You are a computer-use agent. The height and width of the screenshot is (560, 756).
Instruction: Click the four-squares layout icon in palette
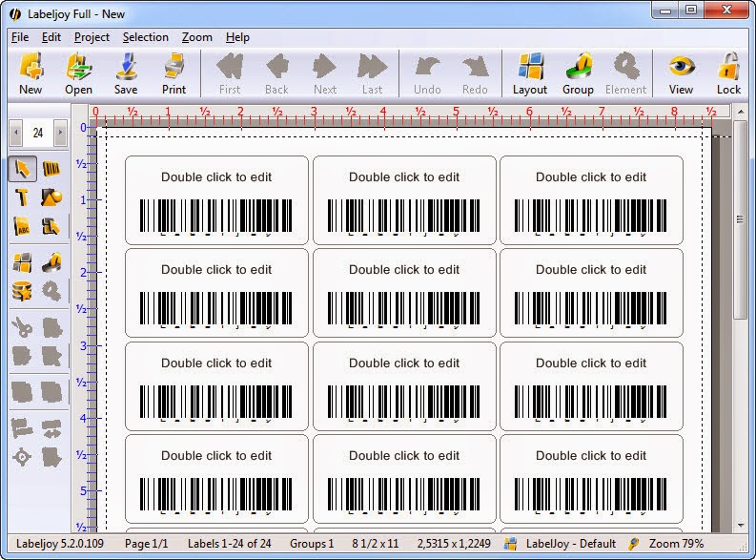[x=22, y=262]
